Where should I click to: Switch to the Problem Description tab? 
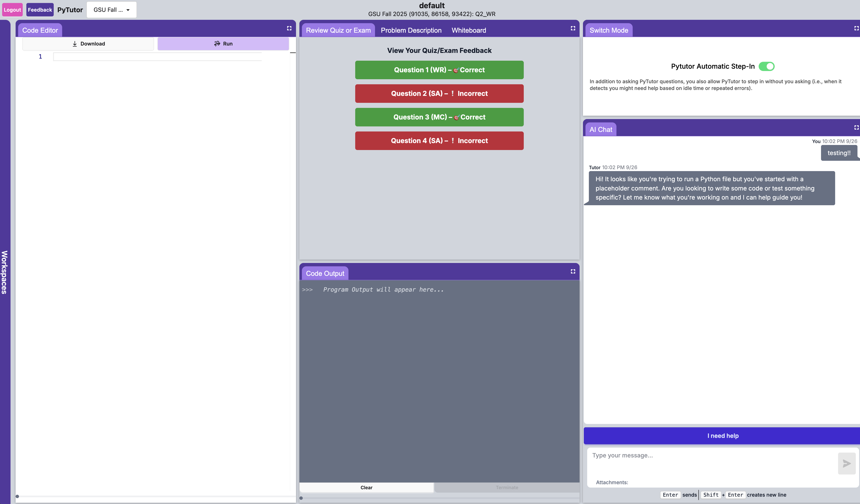[x=411, y=30]
